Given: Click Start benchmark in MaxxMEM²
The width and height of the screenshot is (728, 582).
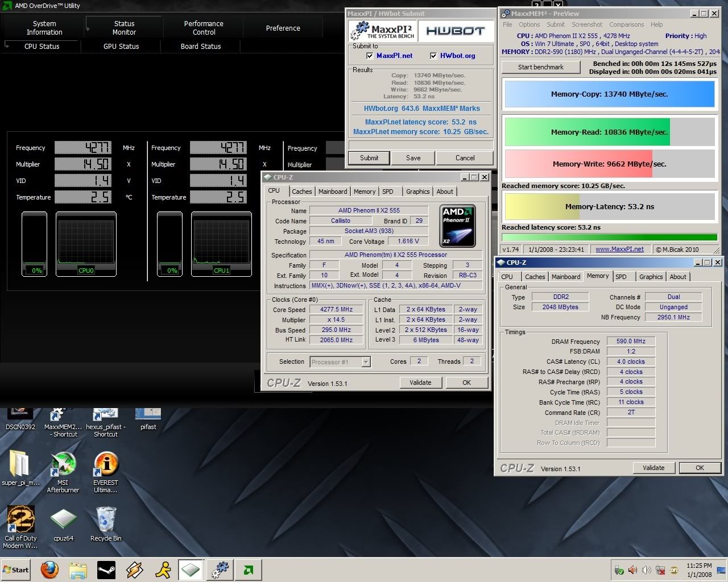Looking at the screenshot, I should (x=541, y=67).
